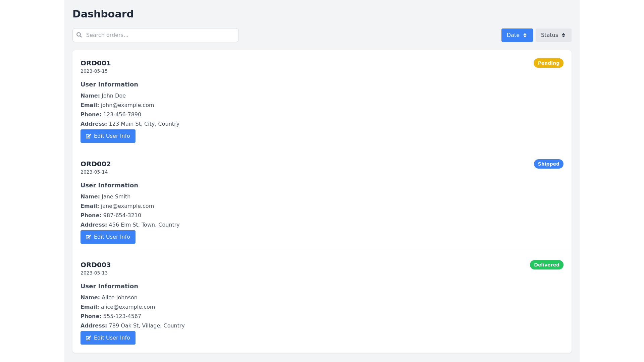Click pencil edit icon under John Doe's order
644x362 pixels.
point(89,136)
